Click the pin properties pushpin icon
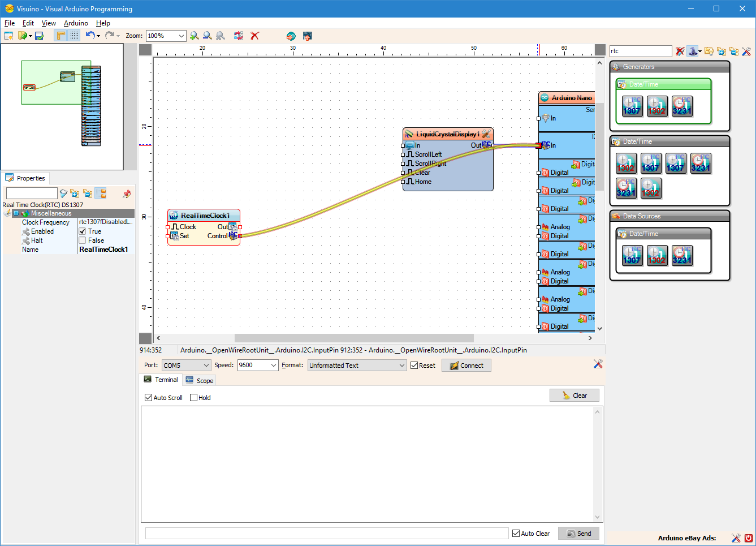756x546 pixels. [127, 194]
